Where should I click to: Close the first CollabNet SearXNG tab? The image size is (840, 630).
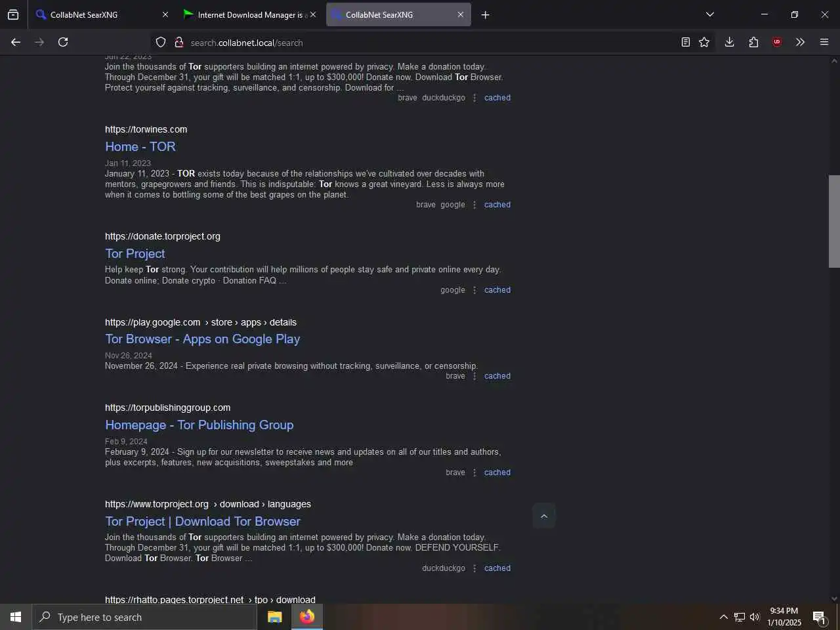point(165,14)
